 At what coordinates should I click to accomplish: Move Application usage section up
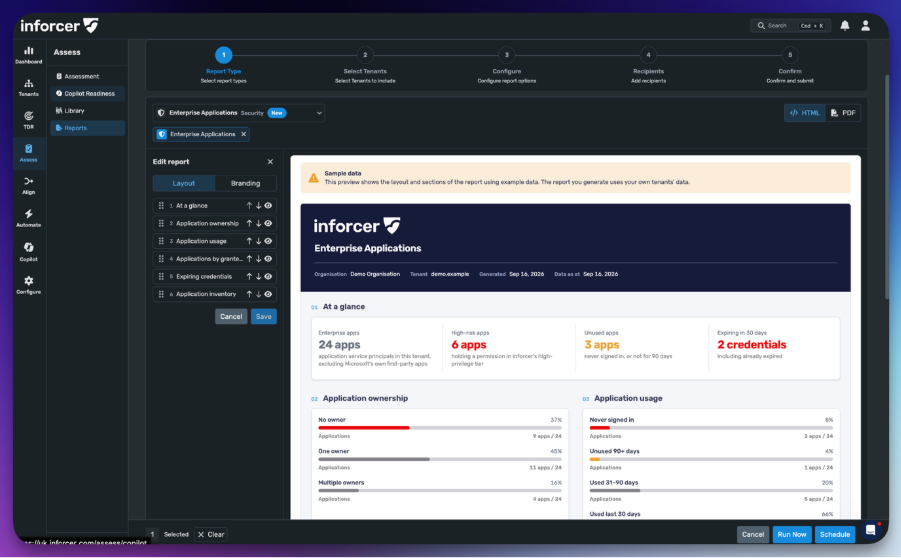pos(249,241)
